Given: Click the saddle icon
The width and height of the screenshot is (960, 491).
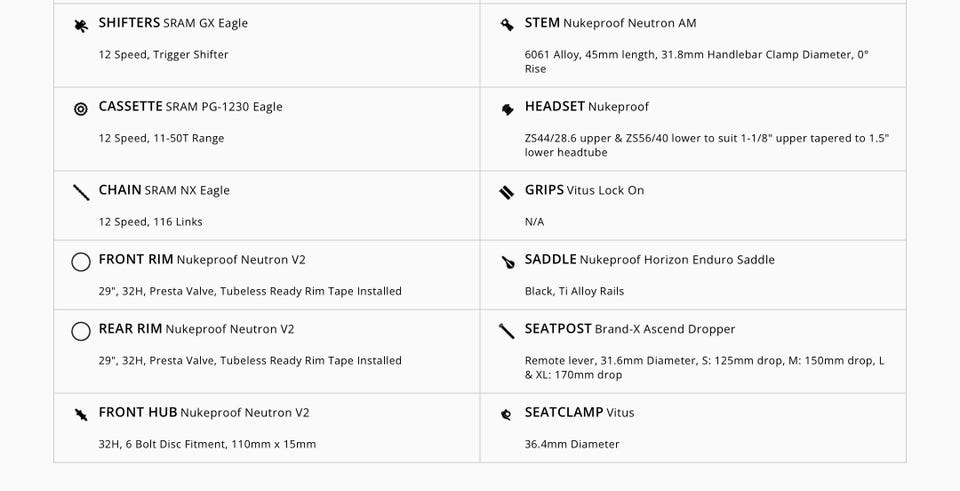Looking at the screenshot, I should coord(507,262).
